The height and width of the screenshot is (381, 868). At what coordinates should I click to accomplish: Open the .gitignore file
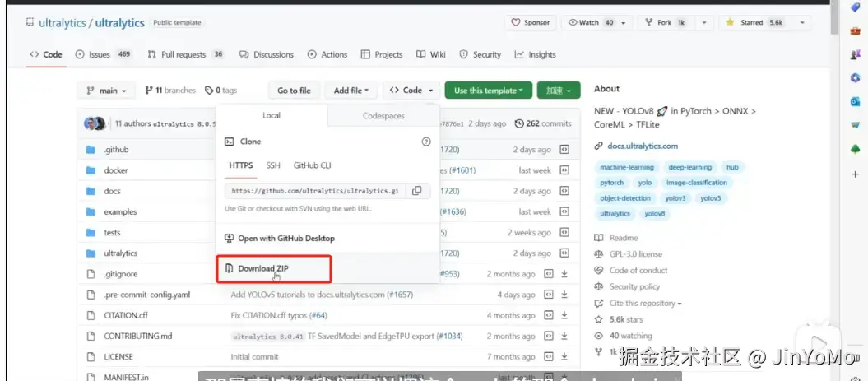(121, 274)
